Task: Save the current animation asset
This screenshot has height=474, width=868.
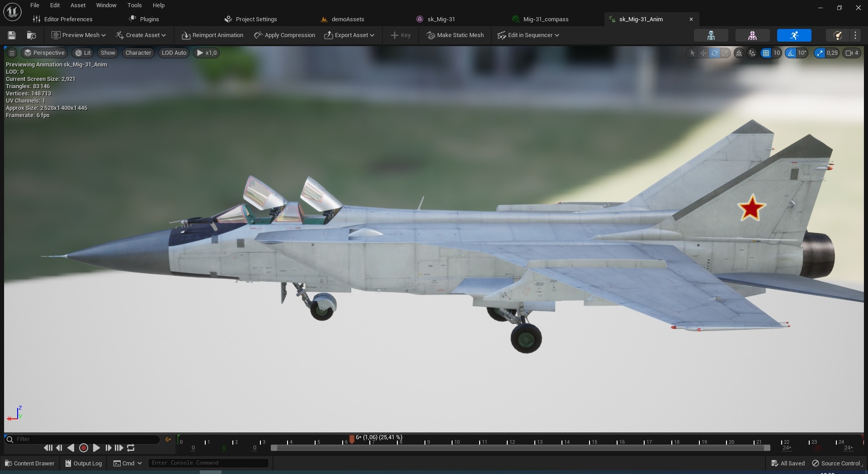Action: [12, 35]
